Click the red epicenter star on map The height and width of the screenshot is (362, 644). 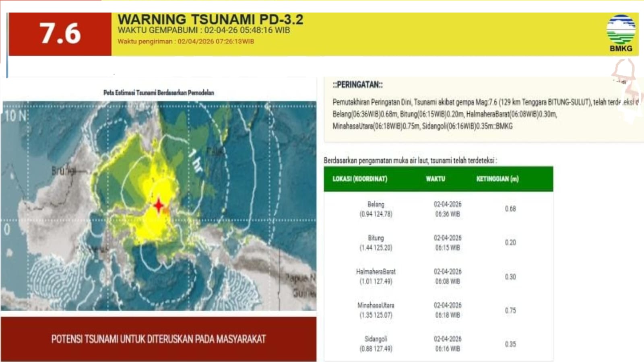[159, 206]
